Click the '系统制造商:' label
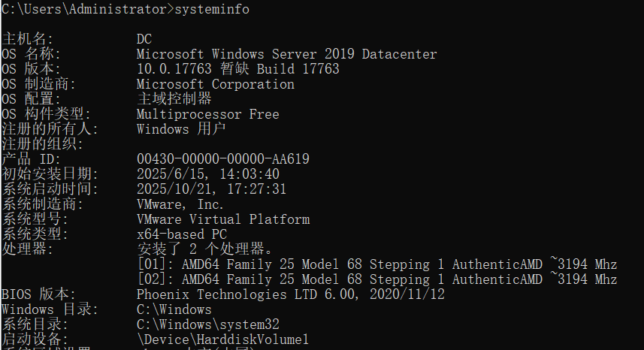 click(x=42, y=204)
